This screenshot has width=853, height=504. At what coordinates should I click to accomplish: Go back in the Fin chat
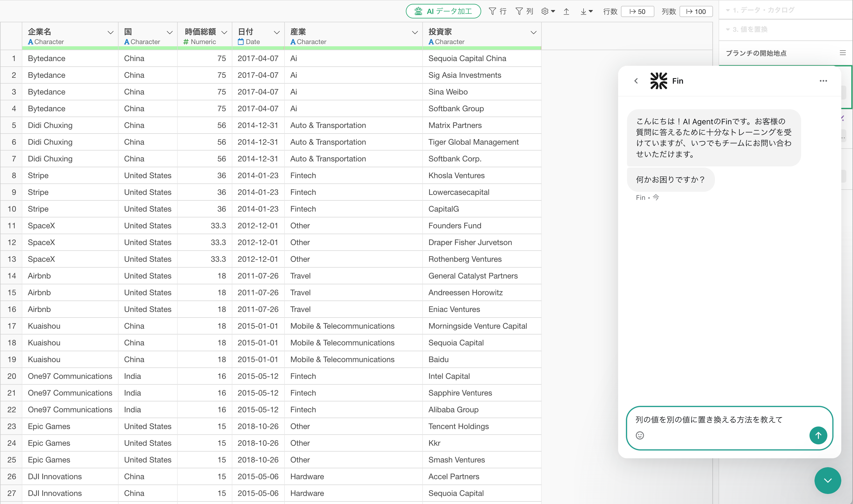pos(636,81)
